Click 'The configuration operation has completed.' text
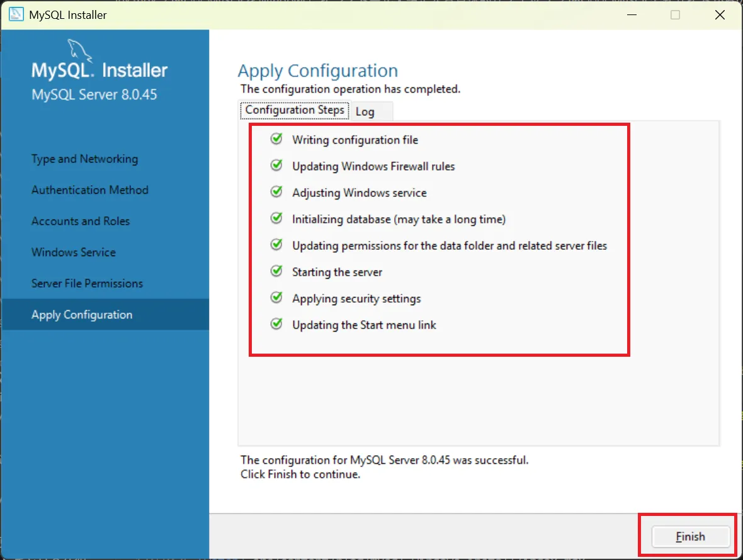The width and height of the screenshot is (743, 560). 350,89
